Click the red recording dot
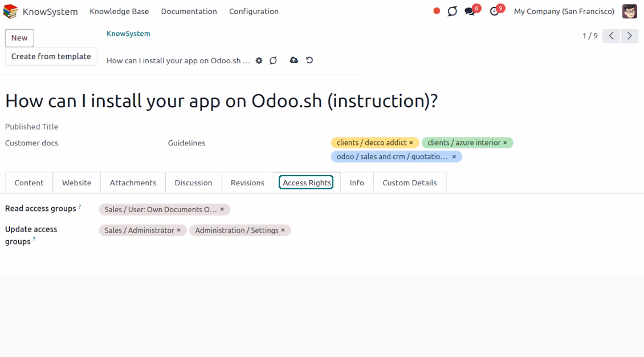 point(437,11)
